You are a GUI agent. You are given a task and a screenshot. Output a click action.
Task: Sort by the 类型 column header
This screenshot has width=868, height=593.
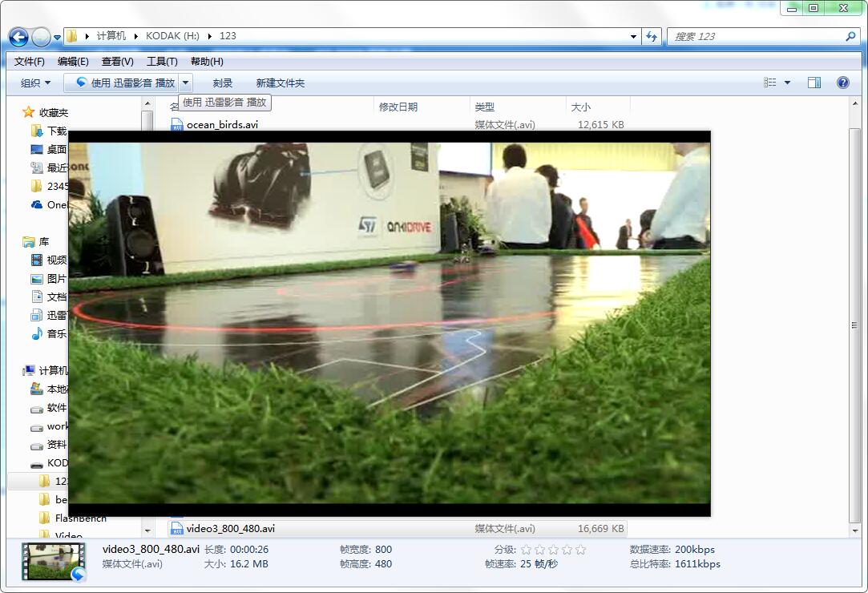484,107
